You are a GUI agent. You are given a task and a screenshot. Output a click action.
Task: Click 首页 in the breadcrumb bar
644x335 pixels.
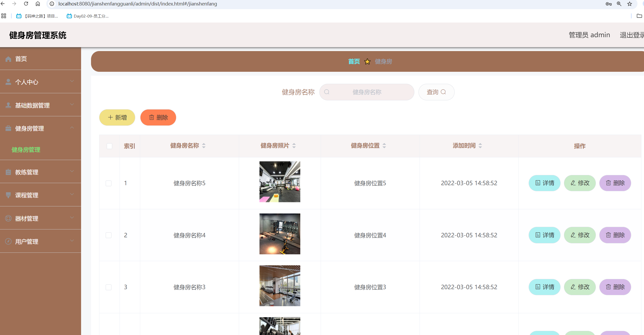[x=354, y=61]
